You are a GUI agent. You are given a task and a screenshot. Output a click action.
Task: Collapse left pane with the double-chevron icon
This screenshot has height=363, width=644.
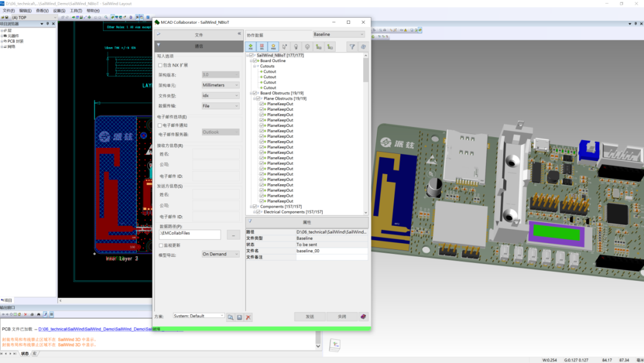pyautogui.click(x=240, y=33)
